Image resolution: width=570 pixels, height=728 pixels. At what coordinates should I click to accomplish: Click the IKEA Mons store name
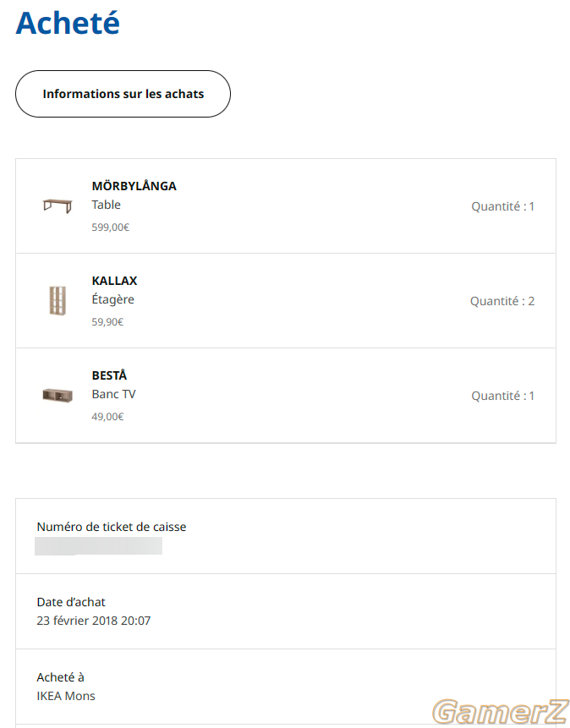pyautogui.click(x=66, y=696)
